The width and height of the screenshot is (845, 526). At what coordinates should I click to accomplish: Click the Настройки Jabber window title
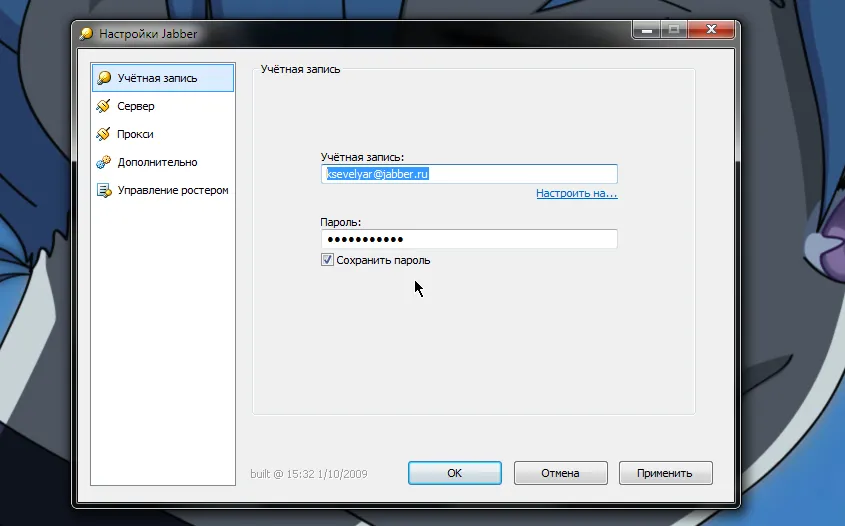pos(148,34)
